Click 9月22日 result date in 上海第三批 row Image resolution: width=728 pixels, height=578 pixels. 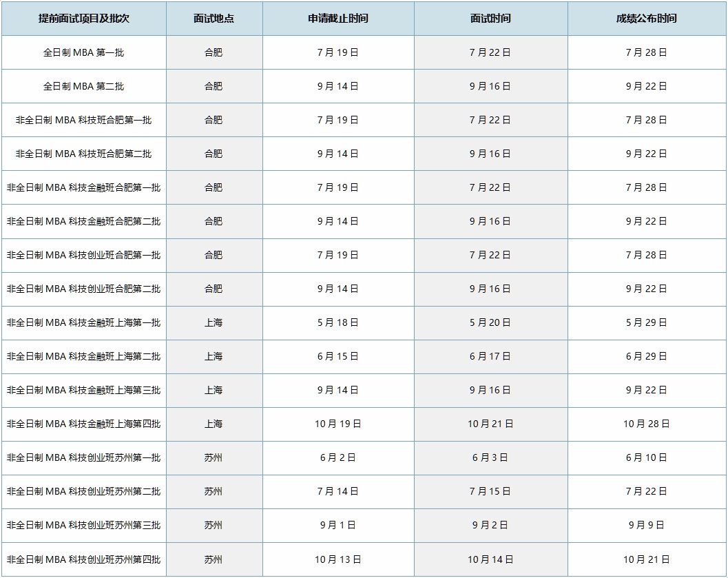point(646,390)
